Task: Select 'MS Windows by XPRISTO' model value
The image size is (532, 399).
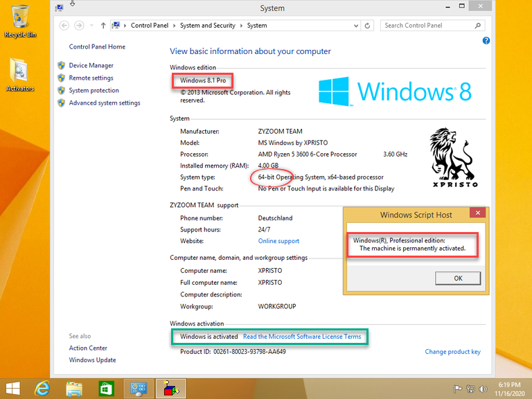Action: (x=293, y=143)
